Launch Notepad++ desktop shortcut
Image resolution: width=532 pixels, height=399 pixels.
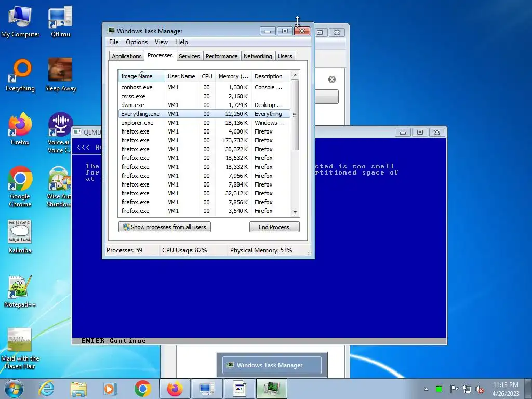click(x=20, y=291)
